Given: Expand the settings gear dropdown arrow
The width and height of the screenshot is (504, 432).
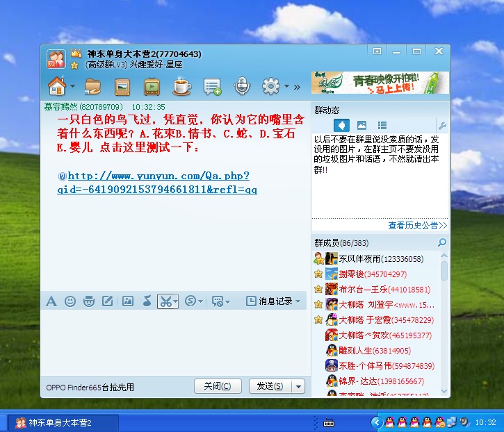Looking at the screenshot, I should click(286, 86).
